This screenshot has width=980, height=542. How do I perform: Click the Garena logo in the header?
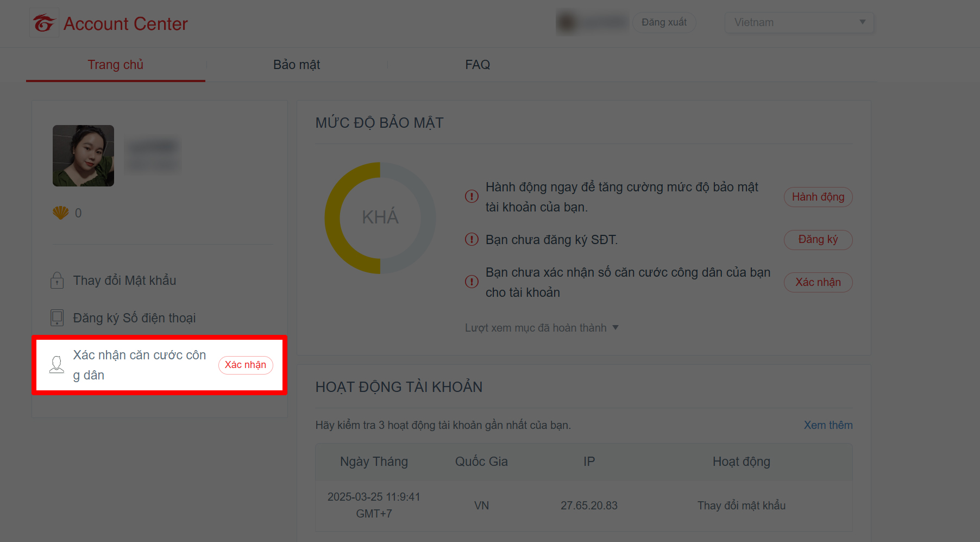click(44, 22)
